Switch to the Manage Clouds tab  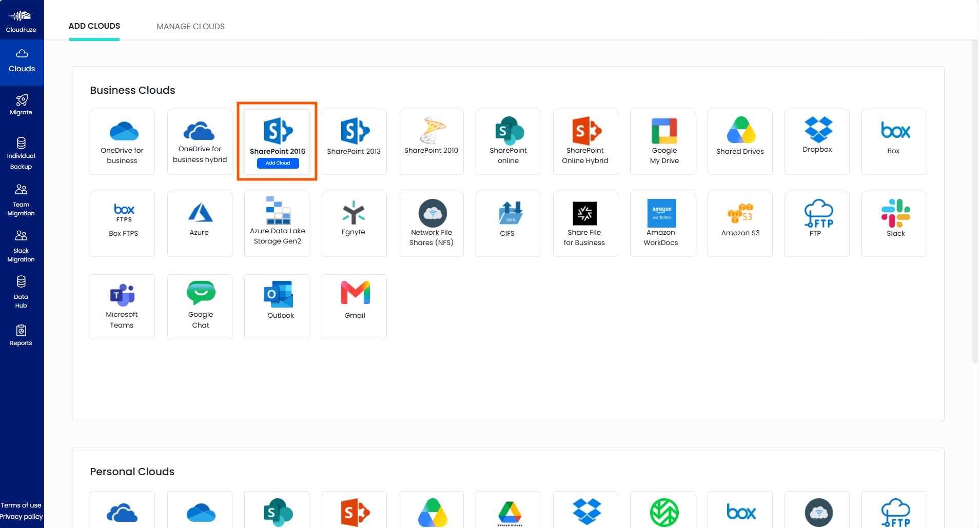coord(190,26)
